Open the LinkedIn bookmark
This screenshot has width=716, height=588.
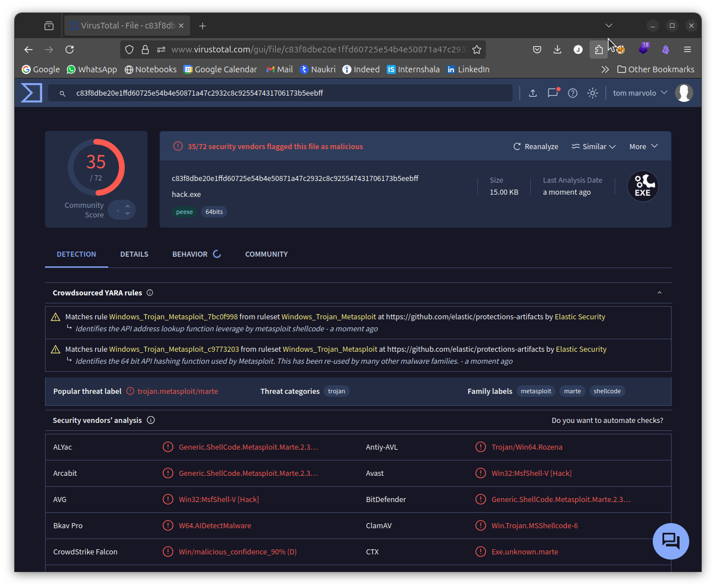pyautogui.click(x=468, y=69)
